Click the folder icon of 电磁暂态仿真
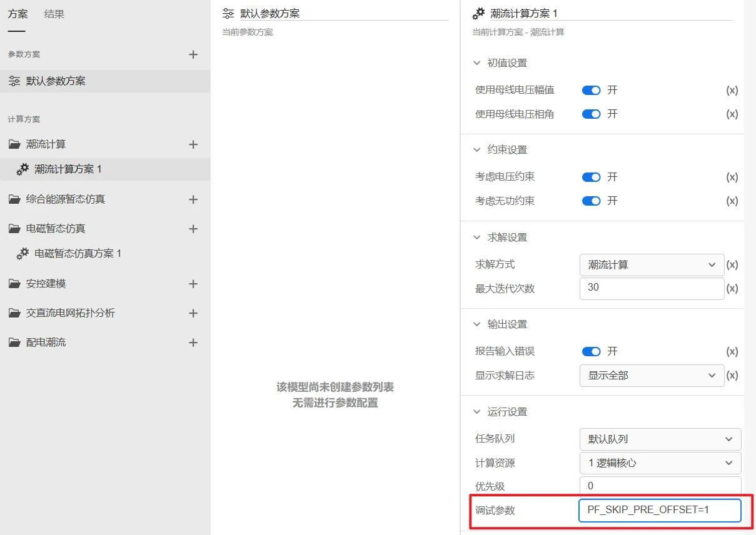Screen dimensions: 756x535 click(13, 228)
